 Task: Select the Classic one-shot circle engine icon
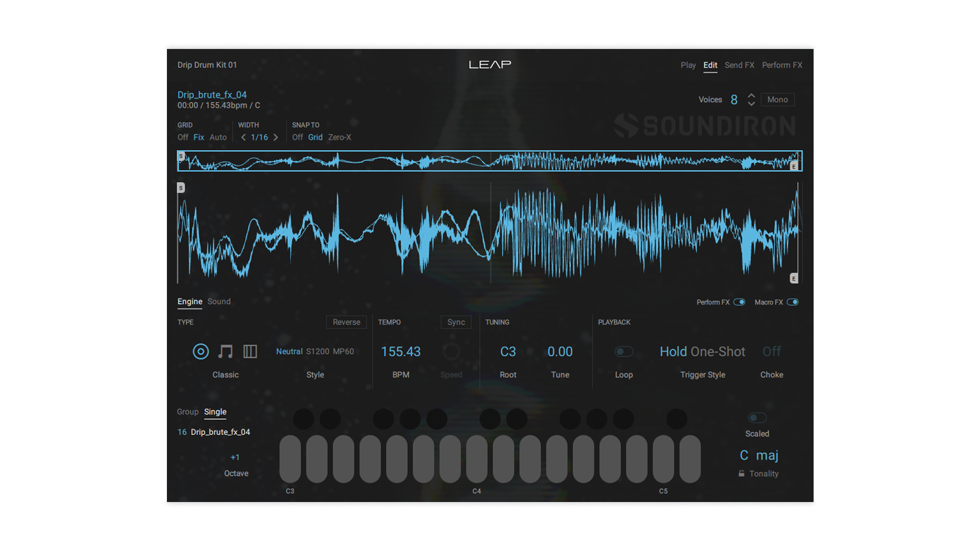click(x=201, y=352)
